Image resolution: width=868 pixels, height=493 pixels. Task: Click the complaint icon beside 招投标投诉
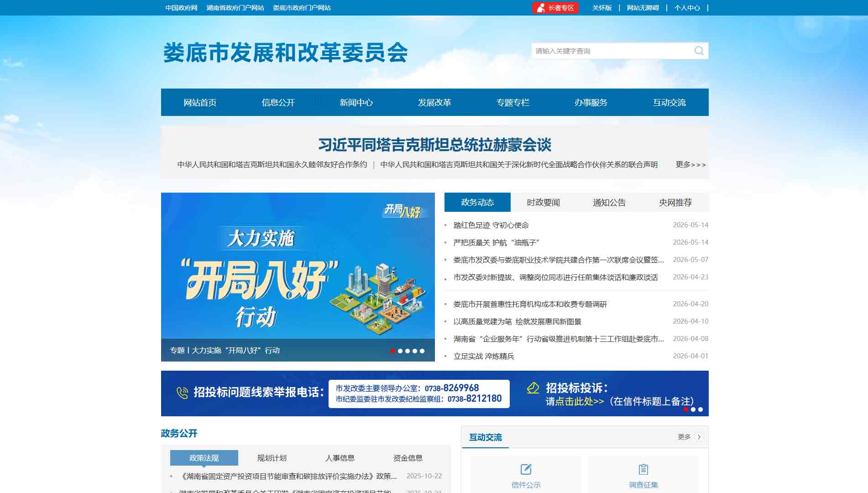(533, 388)
